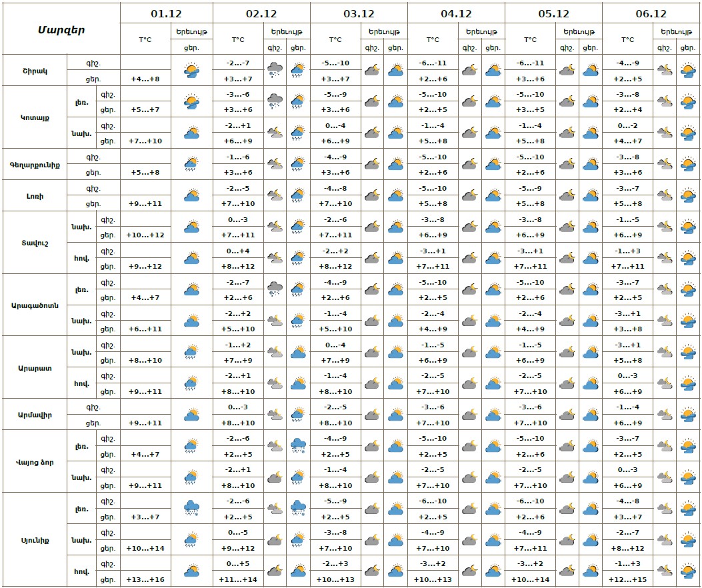Select the 06.12 date column header
The image size is (702, 588).
pyautogui.click(x=651, y=13)
